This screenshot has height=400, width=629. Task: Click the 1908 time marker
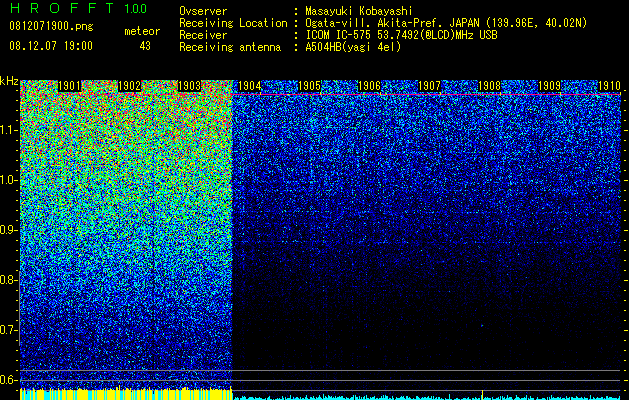(x=489, y=86)
